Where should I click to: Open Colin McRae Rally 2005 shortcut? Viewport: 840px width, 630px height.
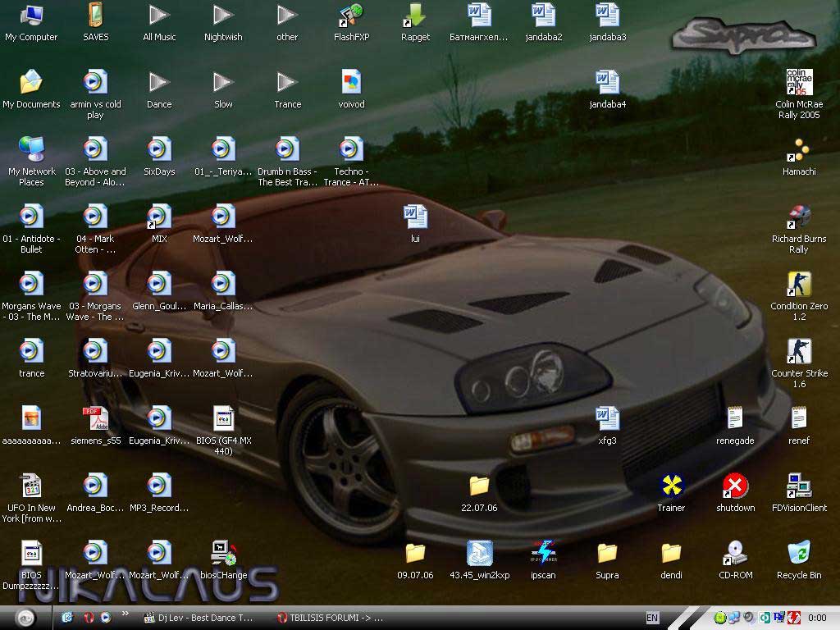(798, 83)
